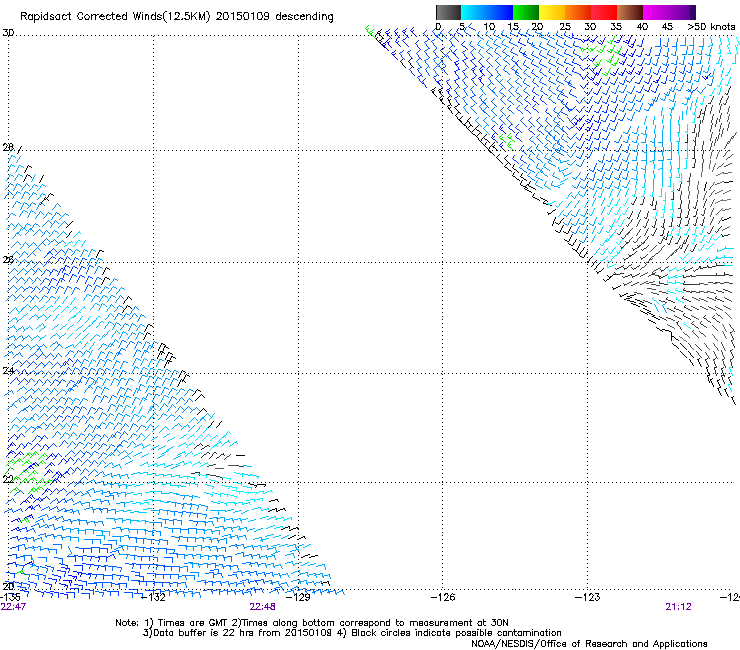Click the date text '20150109 descending'
This screenshot has height=650, width=740.
point(275,17)
